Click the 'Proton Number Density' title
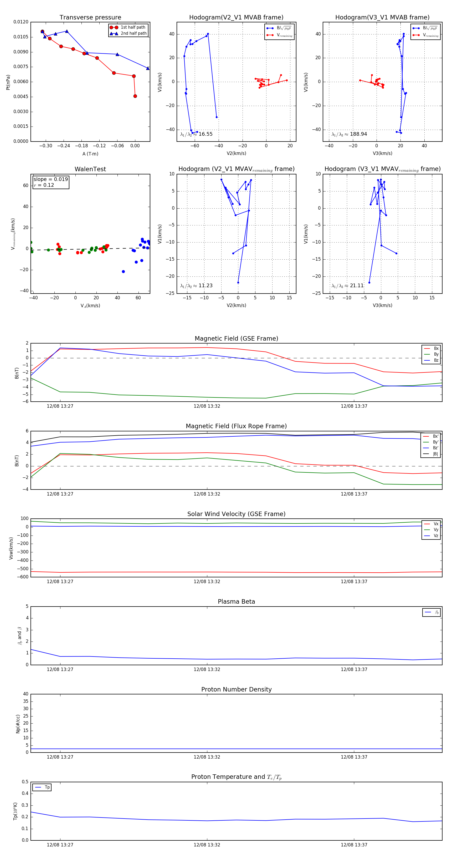Image resolution: width=473 pixels, height=868 pixels. [236, 689]
